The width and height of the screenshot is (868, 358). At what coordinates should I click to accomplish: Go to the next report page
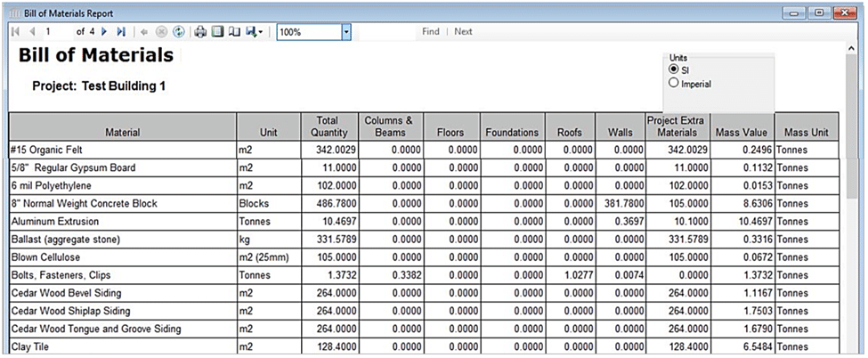coord(103,31)
